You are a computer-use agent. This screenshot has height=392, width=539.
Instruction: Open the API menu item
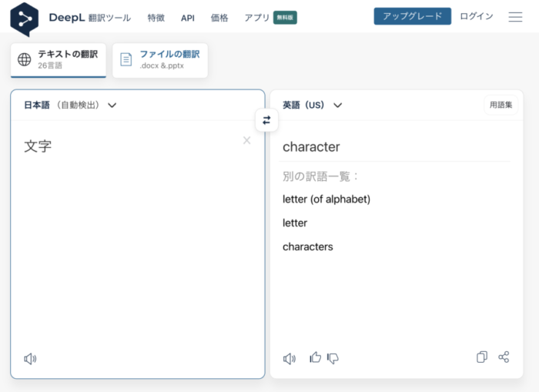click(x=188, y=18)
